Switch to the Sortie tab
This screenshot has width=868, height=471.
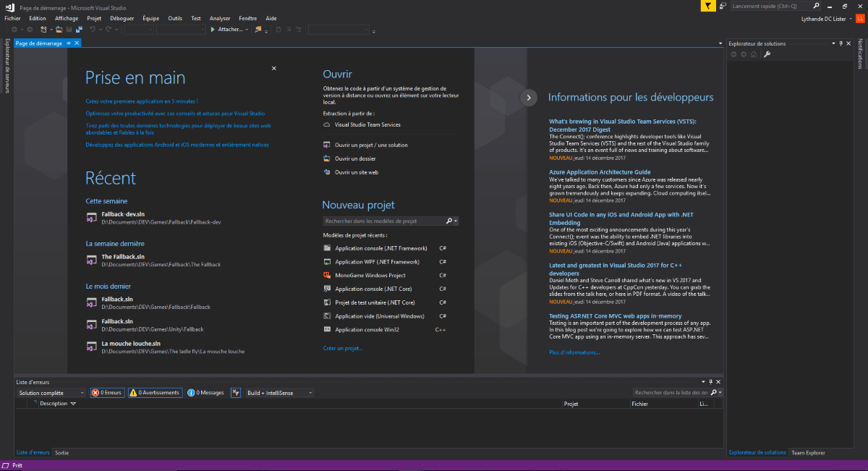click(61, 453)
